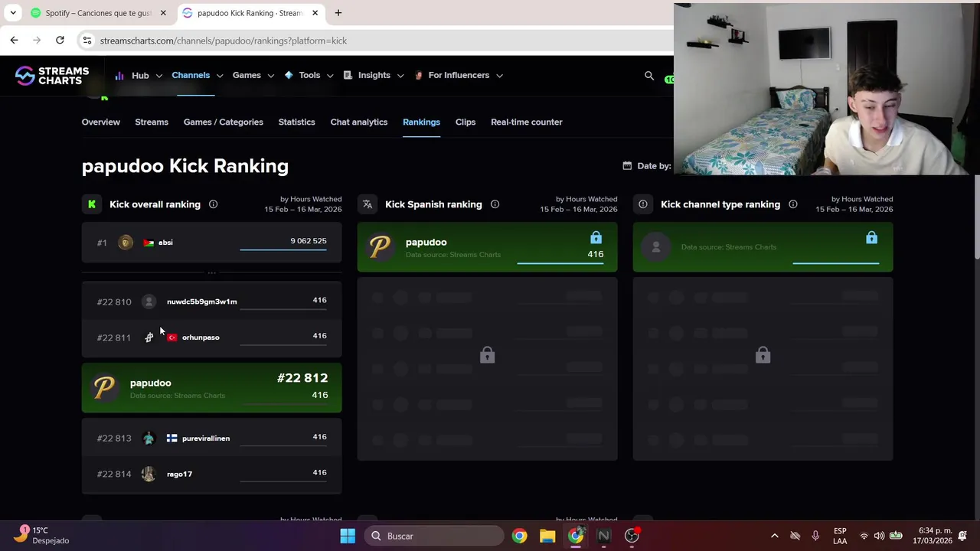Reload the page with the refresh icon
980x551 pixels.
click(x=60, y=40)
